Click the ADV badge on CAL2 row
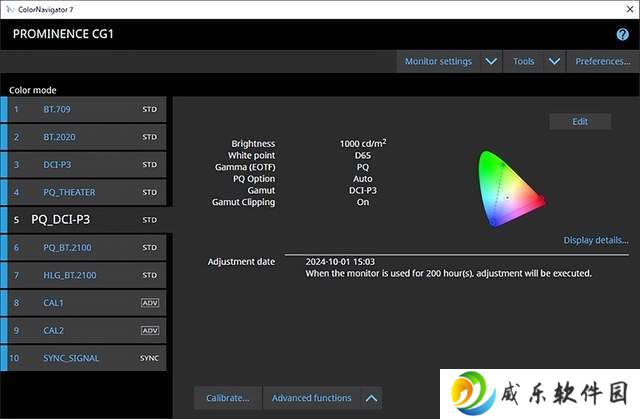 tap(150, 330)
